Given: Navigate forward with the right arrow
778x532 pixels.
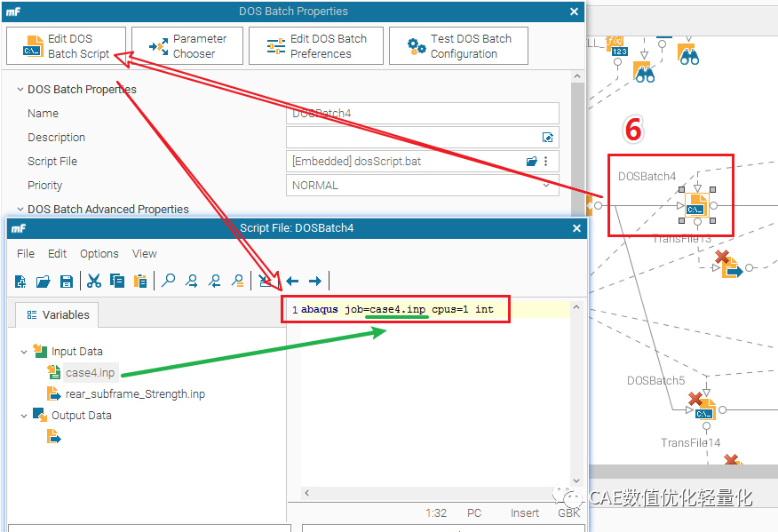Looking at the screenshot, I should point(315,281).
